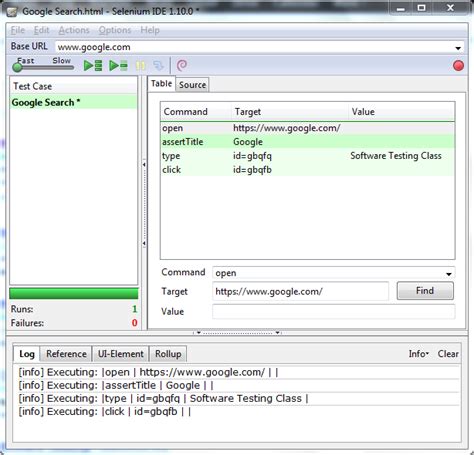Click the Find button
The image size is (474, 455).
(x=425, y=291)
